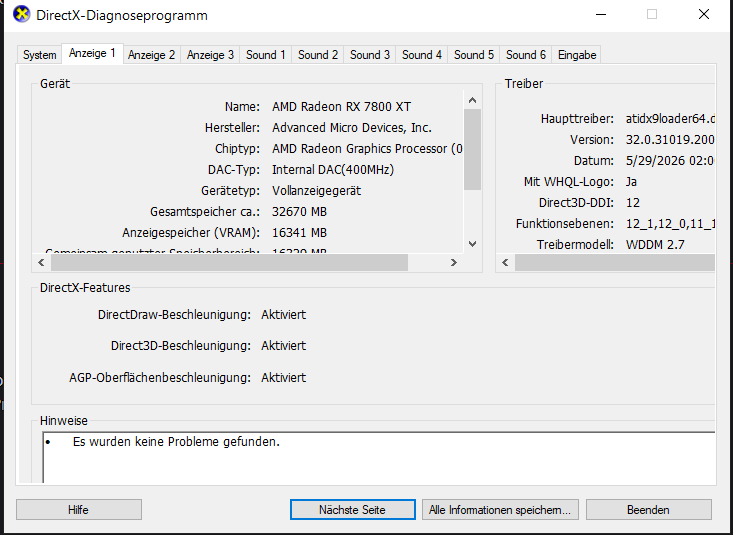Click the 'DirectDraw-Beschleunigung:' label

(174, 315)
